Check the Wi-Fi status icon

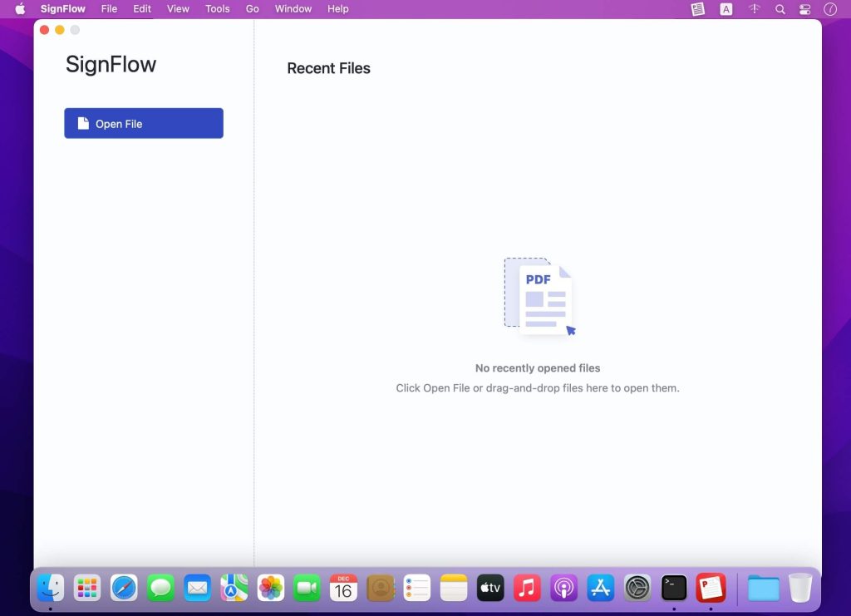tap(754, 9)
